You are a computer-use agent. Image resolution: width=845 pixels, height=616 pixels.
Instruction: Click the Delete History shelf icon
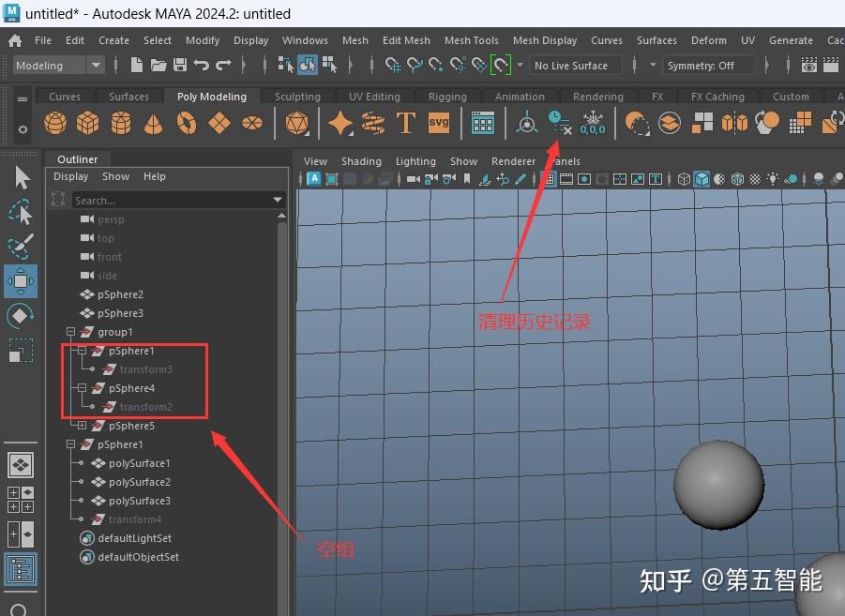559,123
